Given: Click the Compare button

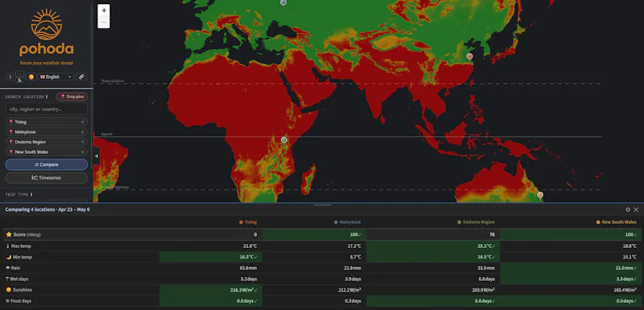Looking at the screenshot, I should click(47, 164).
